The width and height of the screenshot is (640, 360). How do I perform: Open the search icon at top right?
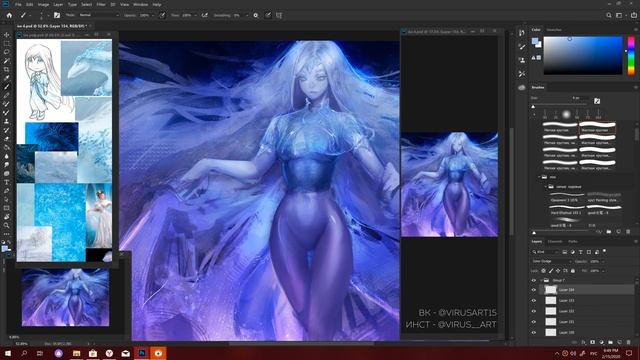tap(609, 15)
